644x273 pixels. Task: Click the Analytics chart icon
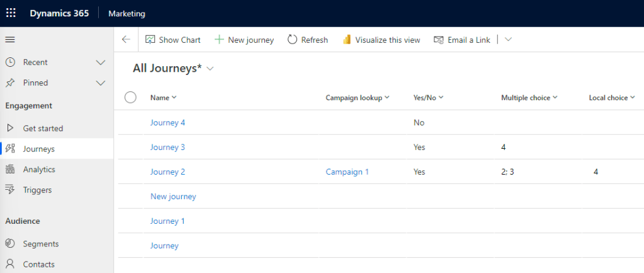pos(10,170)
